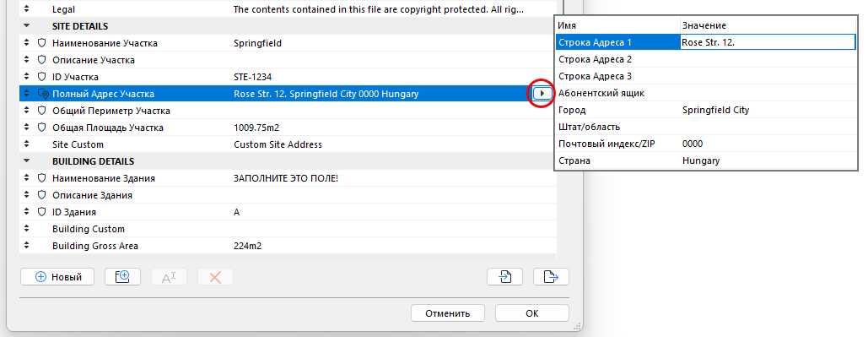Image resolution: width=868 pixels, height=337 pixels.
Task: Click the shield icon beside Описание Здания
Action: click(x=41, y=195)
